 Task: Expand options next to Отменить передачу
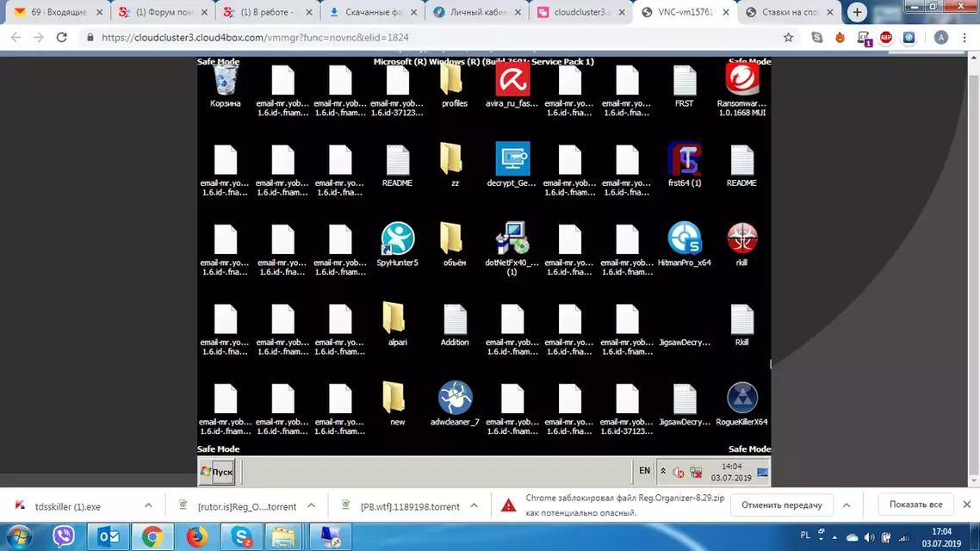click(847, 505)
